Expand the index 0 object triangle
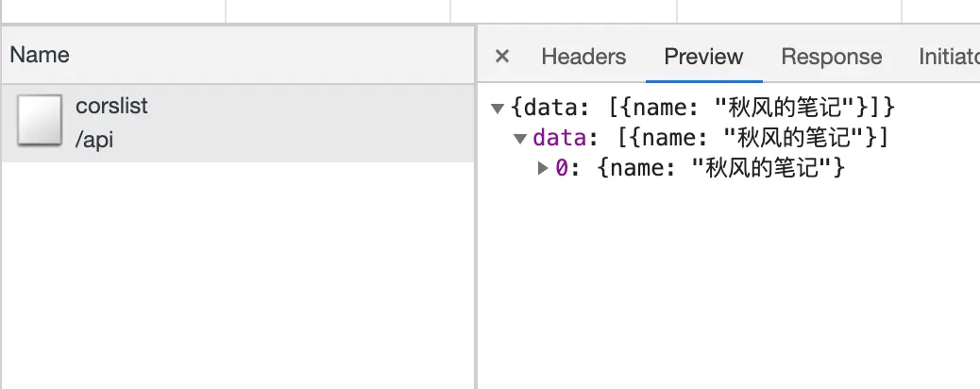Image resolution: width=980 pixels, height=389 pixels. click(543, 168)
